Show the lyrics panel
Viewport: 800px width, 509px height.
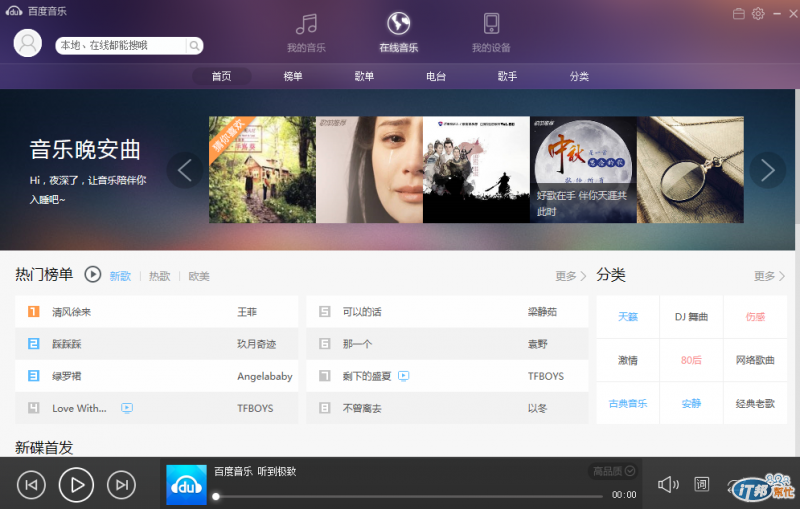point(702,484)
